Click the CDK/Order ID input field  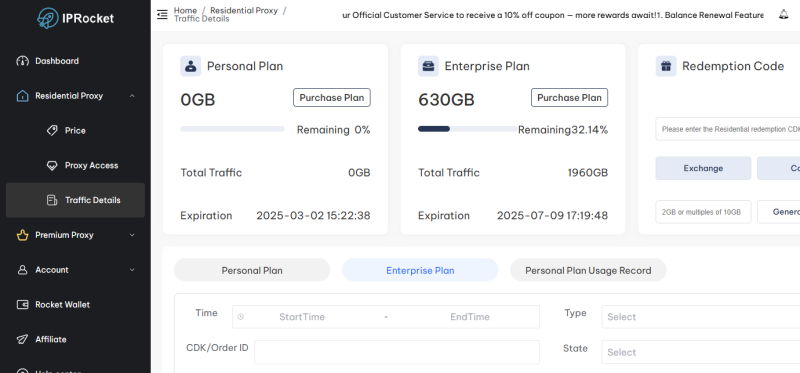pos(397,352)
